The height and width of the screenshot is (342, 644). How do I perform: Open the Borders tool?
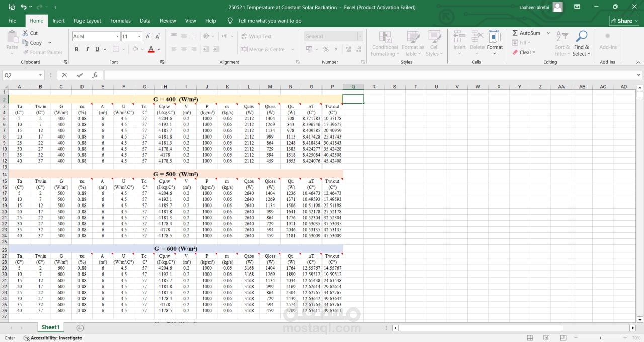[x=116, y=49]
